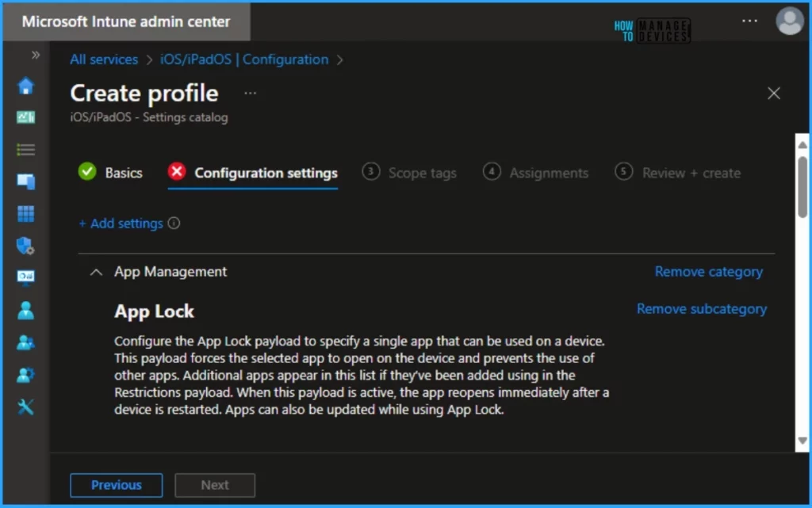Click the App Lock heading

tap(155, 311)
